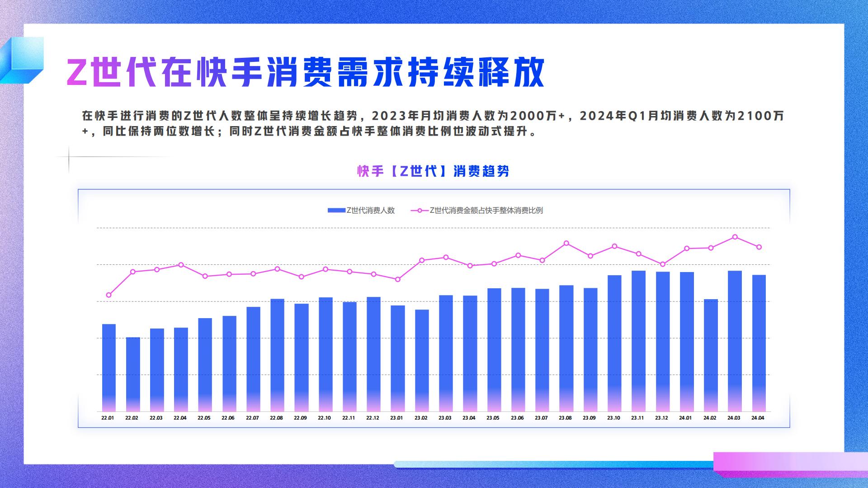
Task: Click the line data point for 23.01
Action: [x=398, y=279]
